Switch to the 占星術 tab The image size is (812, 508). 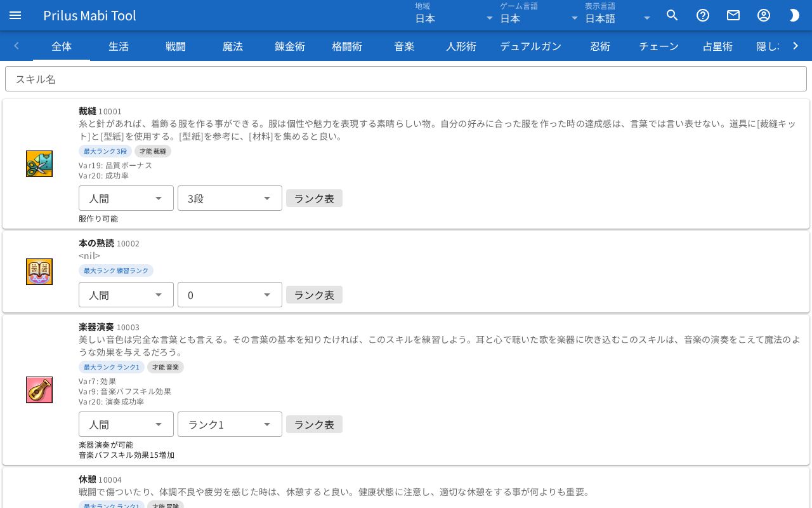coord(718,46)
